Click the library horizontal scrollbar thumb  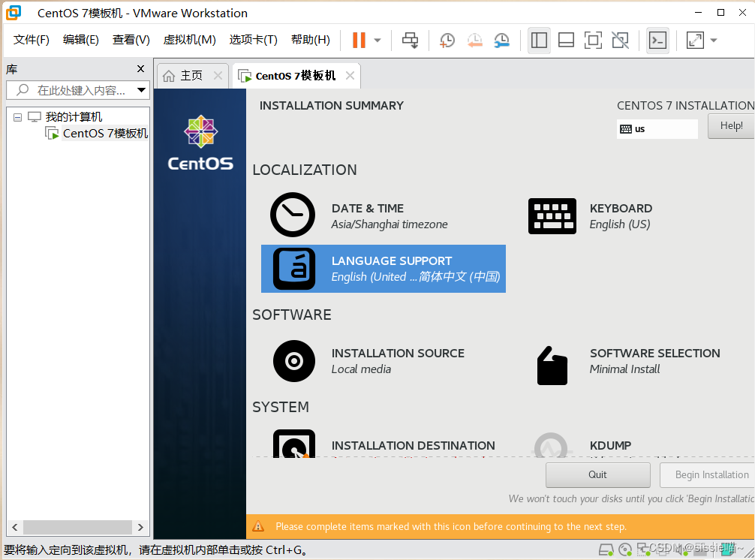(77, 527)
